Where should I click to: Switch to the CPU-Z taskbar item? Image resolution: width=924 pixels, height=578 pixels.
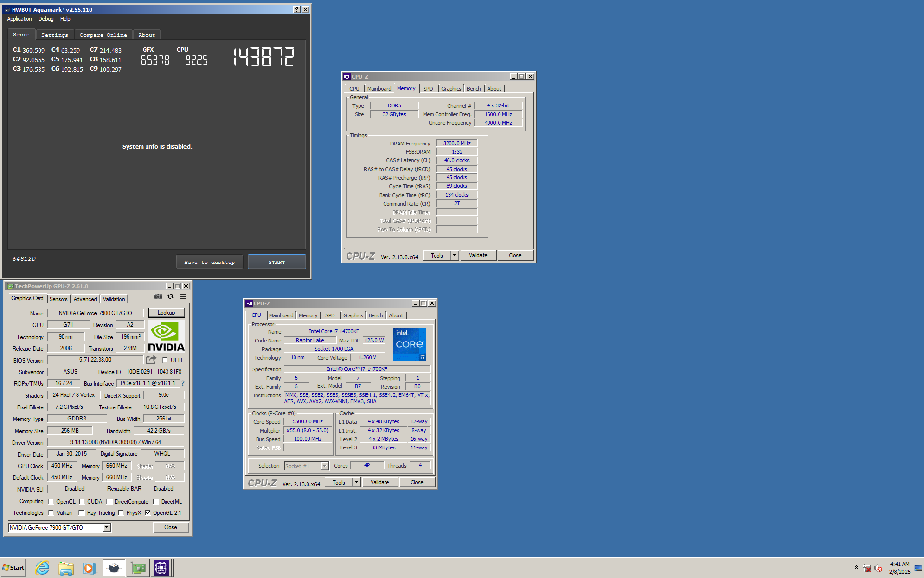(161, 568)
